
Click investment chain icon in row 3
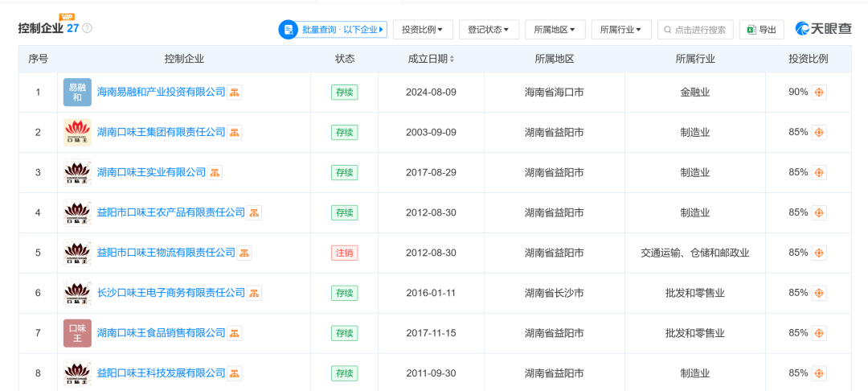[819, 172]
